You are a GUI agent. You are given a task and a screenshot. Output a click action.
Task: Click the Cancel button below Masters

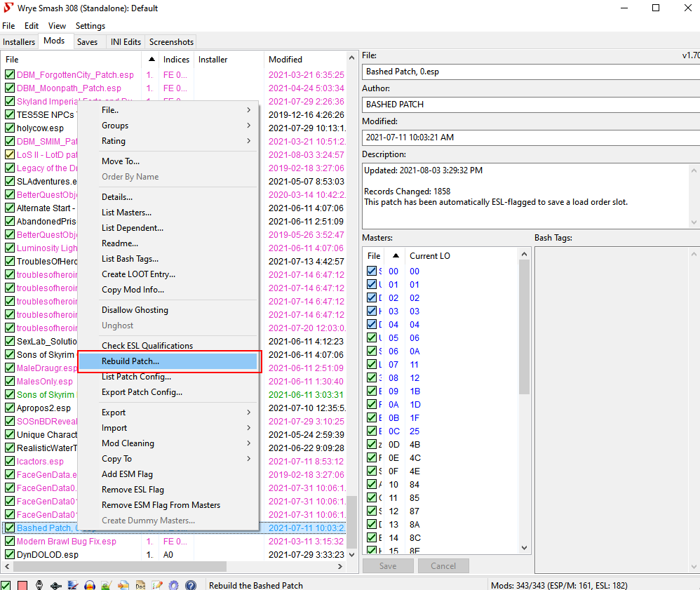tap(443, 566)
